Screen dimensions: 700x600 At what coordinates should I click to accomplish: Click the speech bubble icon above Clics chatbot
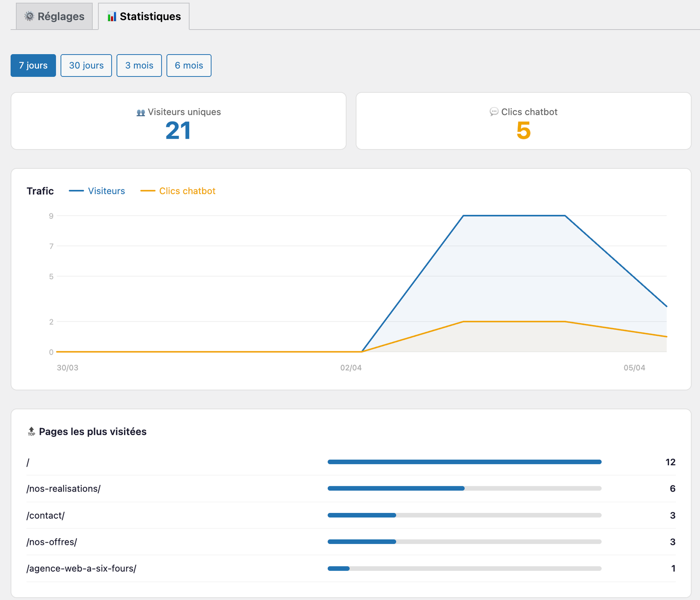(x=494, y=112)
